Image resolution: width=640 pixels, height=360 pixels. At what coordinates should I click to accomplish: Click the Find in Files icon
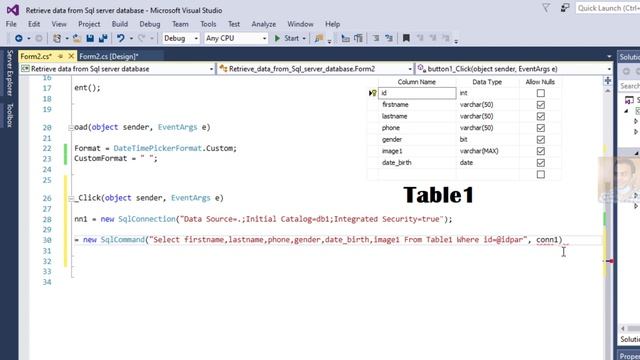(x=319, y=38)
